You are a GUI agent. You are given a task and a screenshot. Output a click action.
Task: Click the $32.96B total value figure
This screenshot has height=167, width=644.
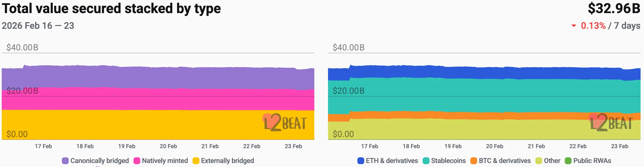[614, 9]
